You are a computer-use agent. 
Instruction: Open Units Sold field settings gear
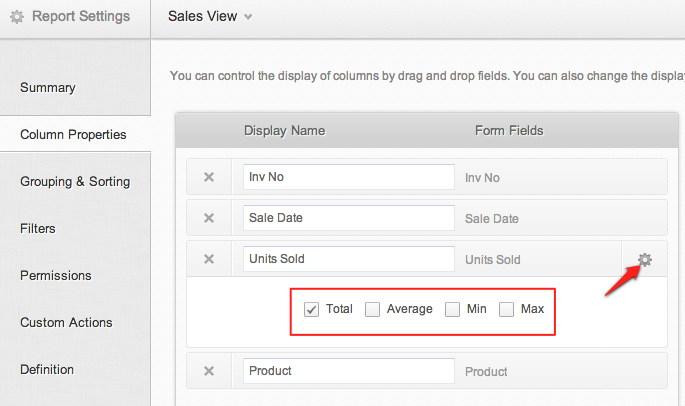pos(645,260)
